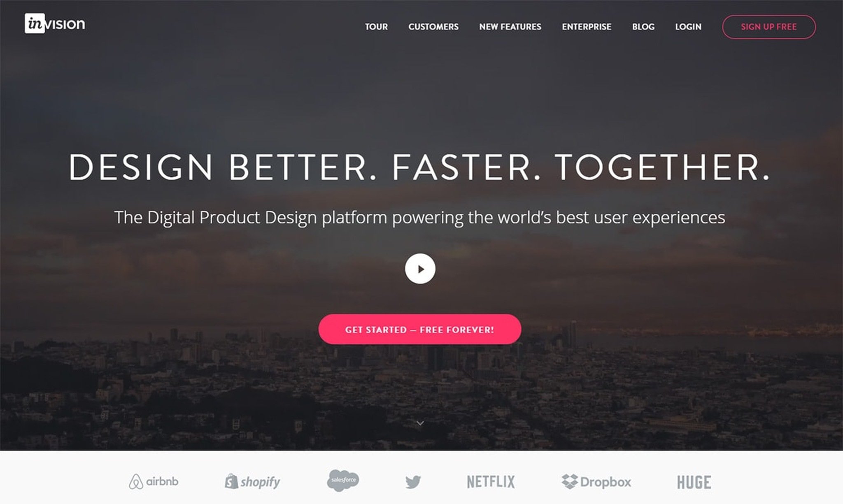Click the play icon to watch video
The height and width of the screenshot is (504, 843).
tap(419, 268)
